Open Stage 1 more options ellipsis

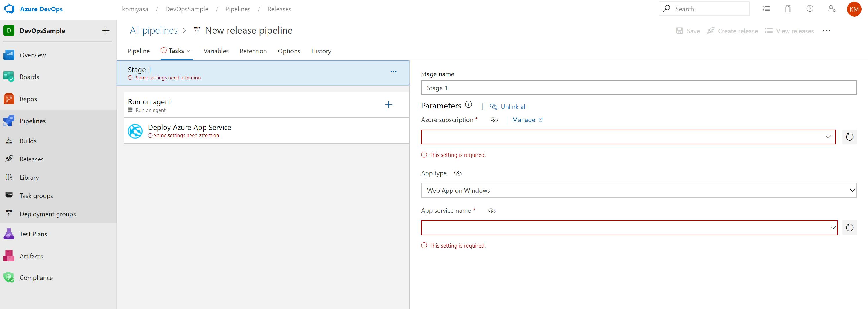click(x=393, y=72)
